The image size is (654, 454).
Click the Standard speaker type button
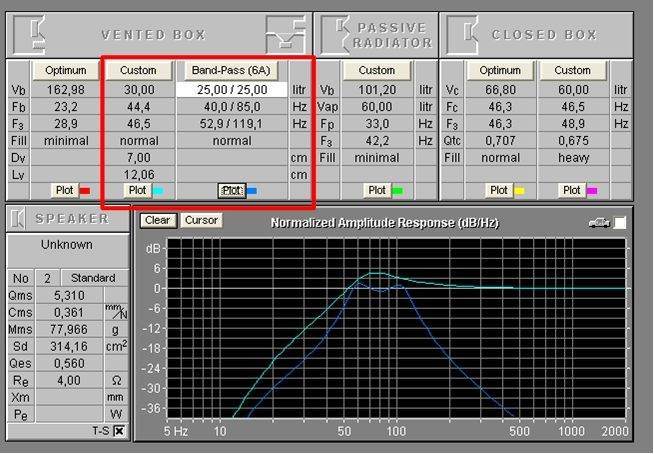point(92,277)
